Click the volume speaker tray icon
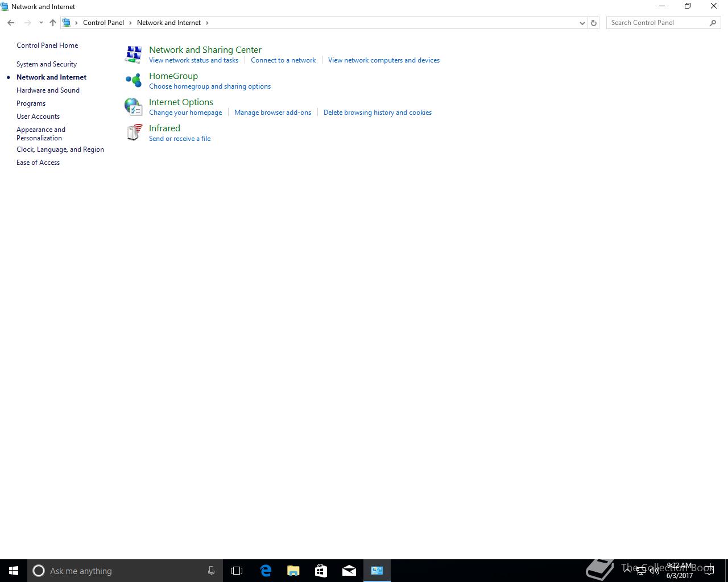The image size is (728, 582). click(x=655, y=571)
